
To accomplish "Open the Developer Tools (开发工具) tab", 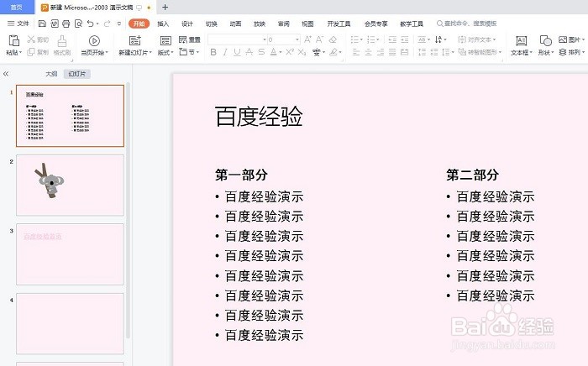I will coord(339,24).
